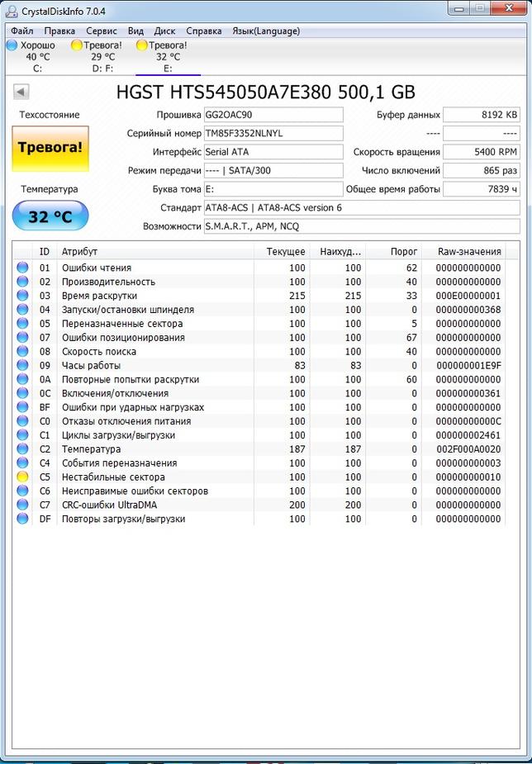
Task: Click threshold value 67 for Ошибки позиционирования
Action: [x=411, y=338]
